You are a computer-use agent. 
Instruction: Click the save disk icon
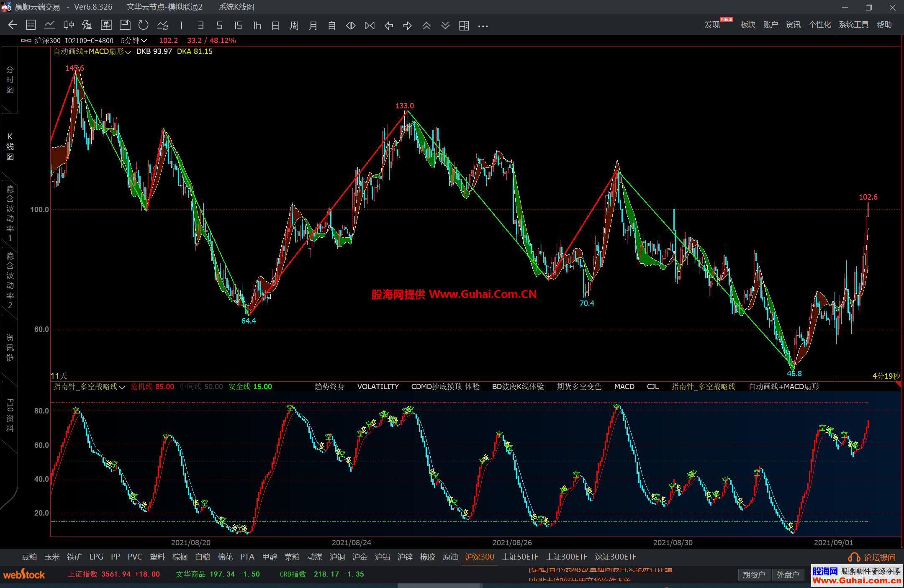point(125,25)
